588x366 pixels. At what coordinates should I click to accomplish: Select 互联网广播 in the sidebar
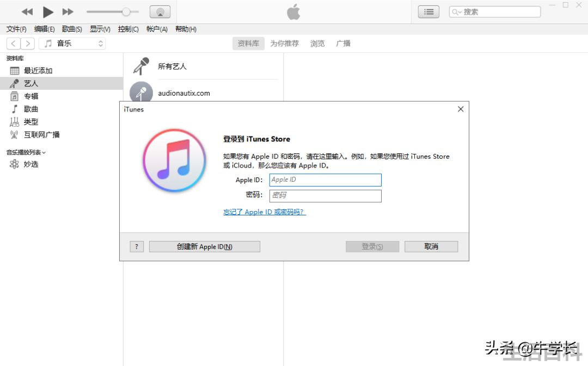click(x=62, y=134)
